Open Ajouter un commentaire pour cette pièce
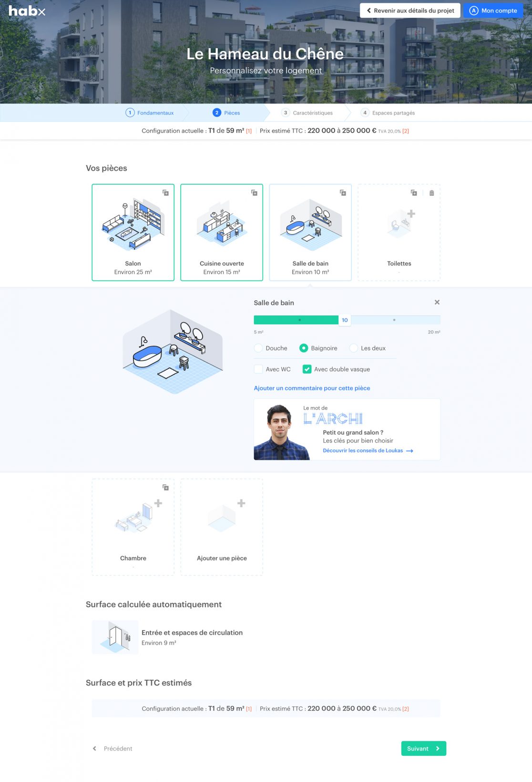 pos(312,388)
